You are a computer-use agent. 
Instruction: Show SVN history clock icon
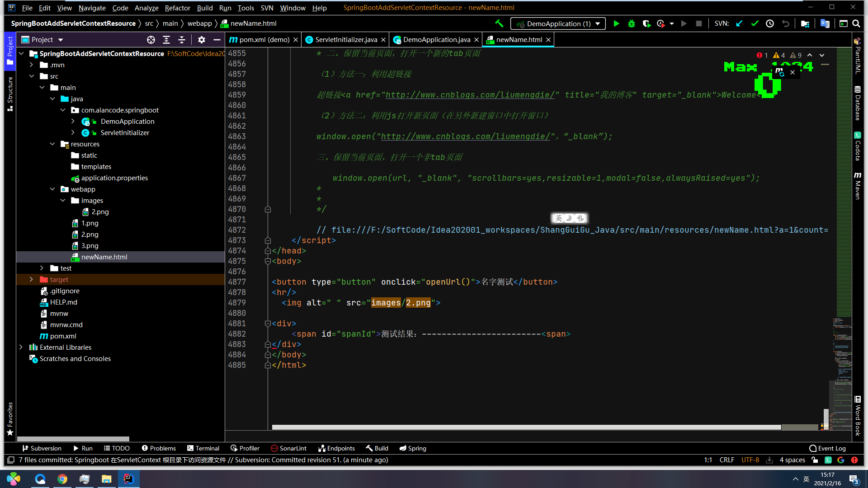coord(770,23)
